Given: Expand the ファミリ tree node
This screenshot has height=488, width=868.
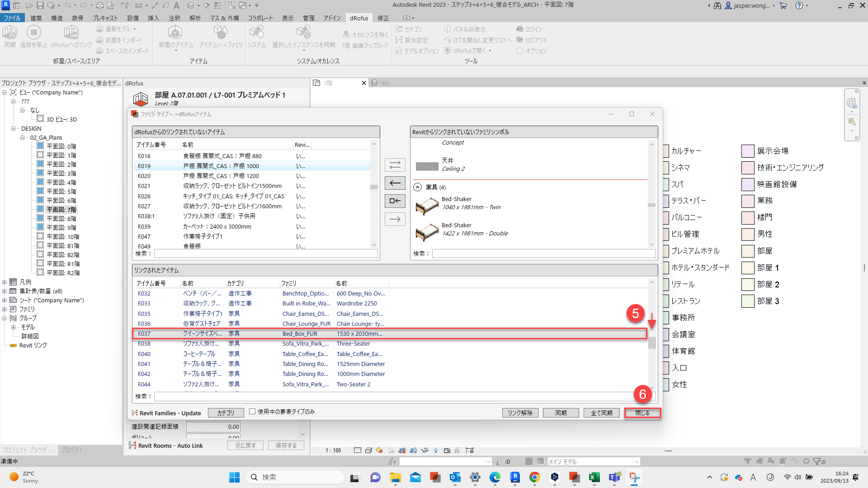Looking at the screenshot, I should pyautogui.click(x=5, y=309).
